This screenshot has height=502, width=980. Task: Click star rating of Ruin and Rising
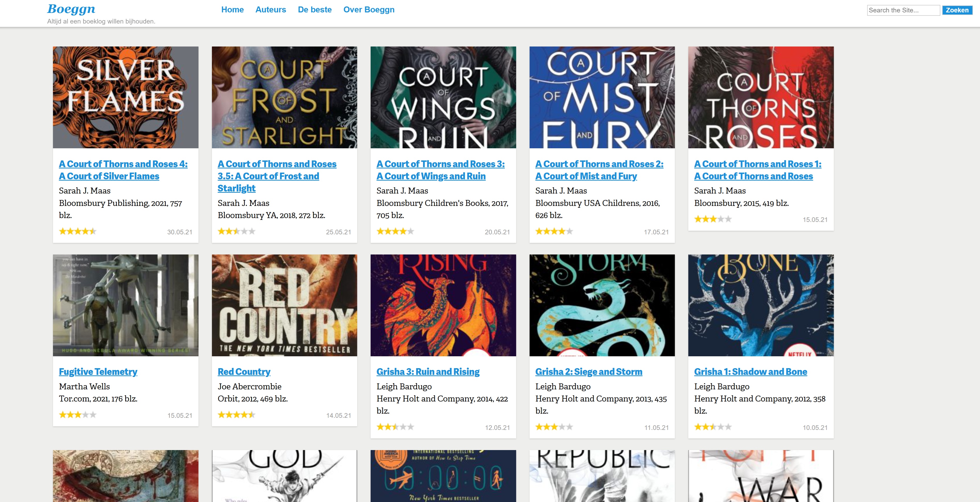point(395,427)
